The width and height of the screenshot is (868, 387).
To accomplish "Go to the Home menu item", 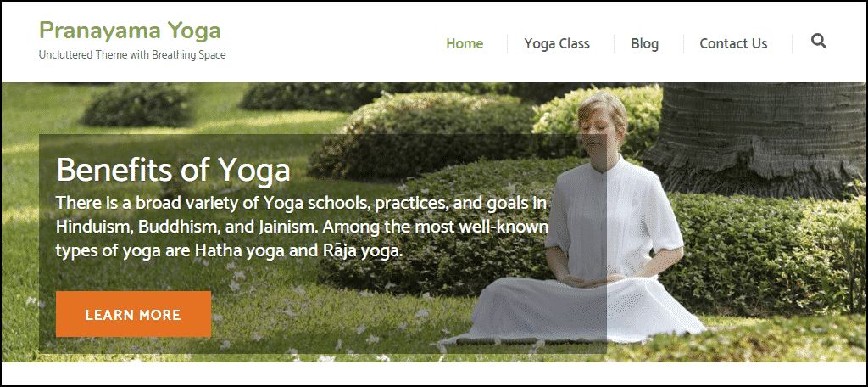I will pyautogui.click(x=465, y=43).
